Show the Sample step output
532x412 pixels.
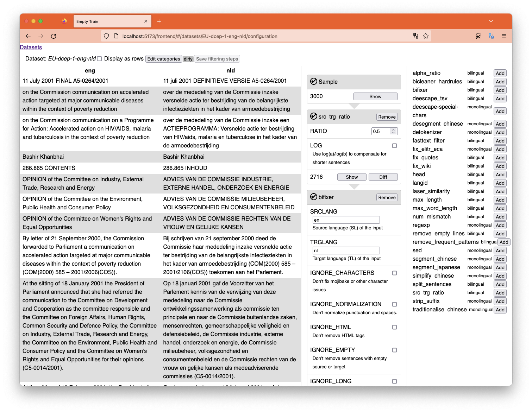pyautogui.click(x=375, y=96)
